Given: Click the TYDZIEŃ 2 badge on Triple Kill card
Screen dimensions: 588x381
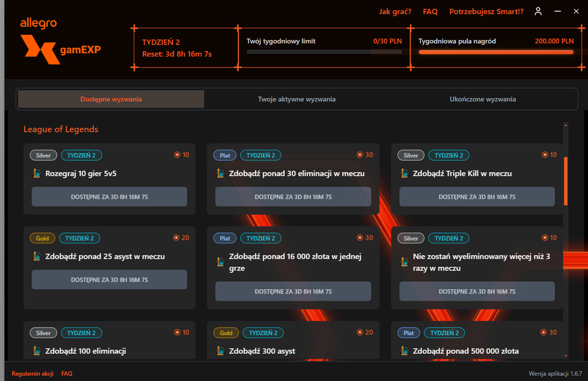Looking at the screenshot, I should point(449,155).
